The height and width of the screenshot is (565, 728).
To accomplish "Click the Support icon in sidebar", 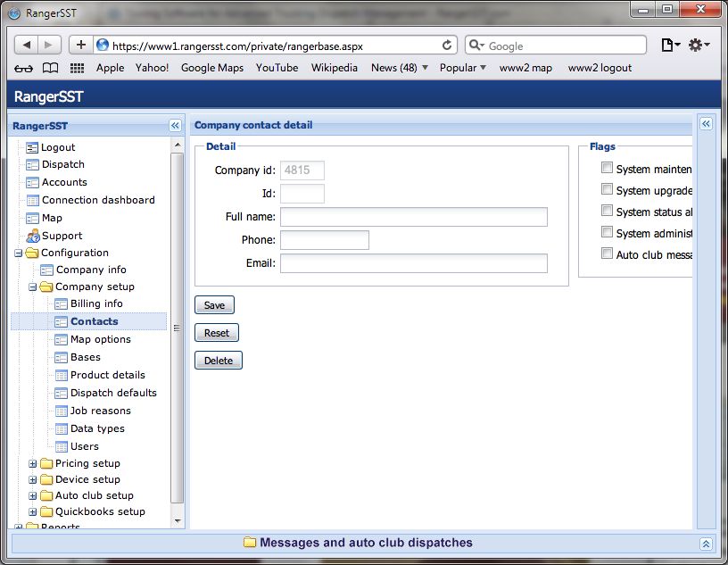I will tap(33, 236).
